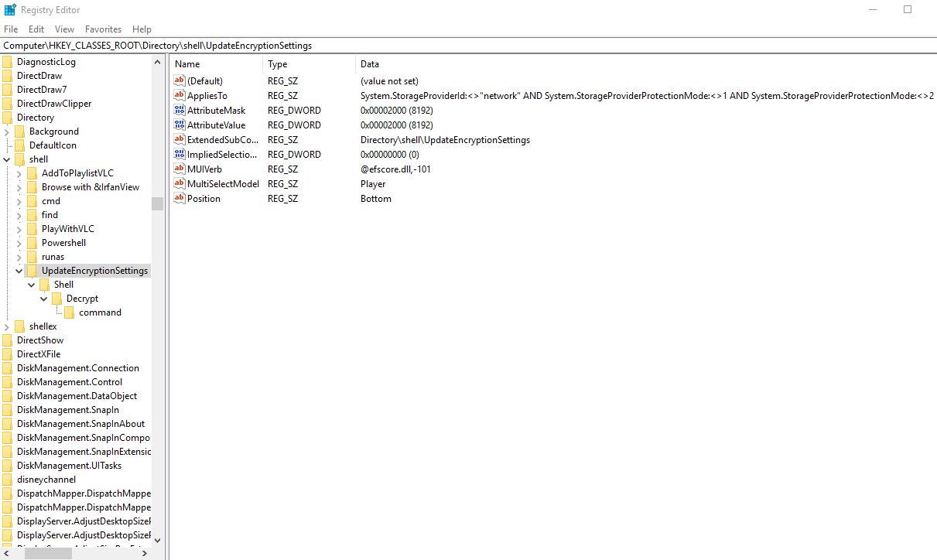Click the disneychannel folder icon
The width and height of the screenshot is (937, 560).
(7, 480)
